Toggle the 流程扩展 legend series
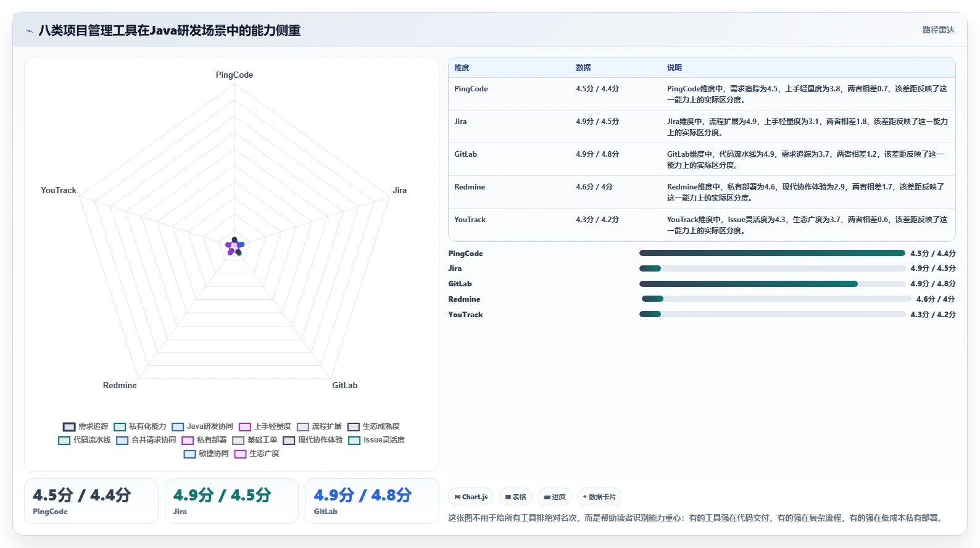Viewport: 980px width, 548px height. coord(319,426)
